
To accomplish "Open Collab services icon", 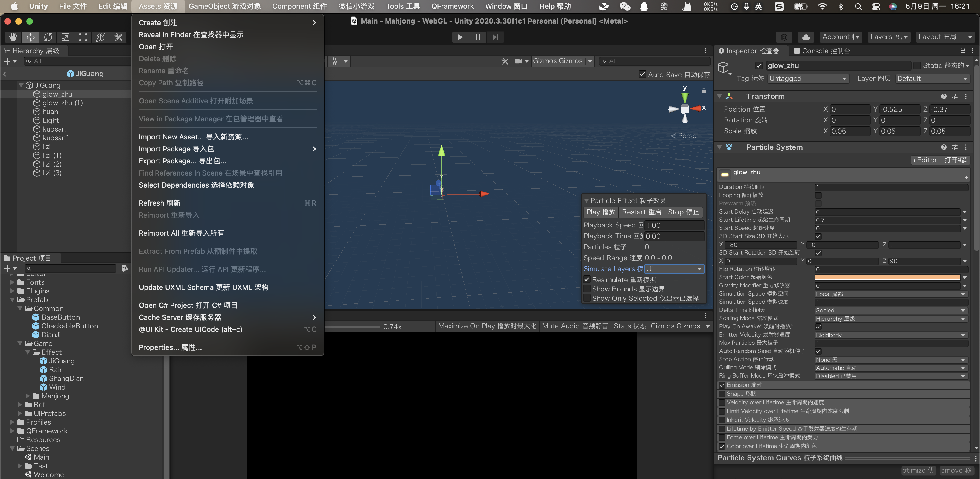I will (784, 37).
